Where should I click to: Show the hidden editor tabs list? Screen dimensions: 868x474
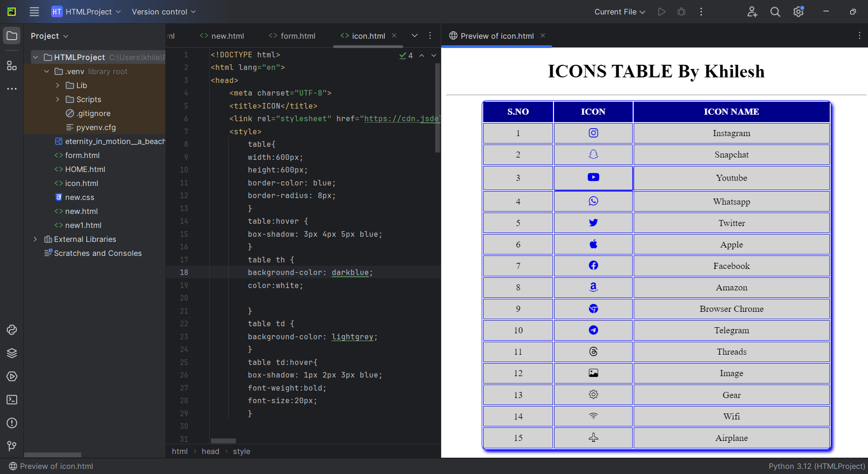point(415,35)
